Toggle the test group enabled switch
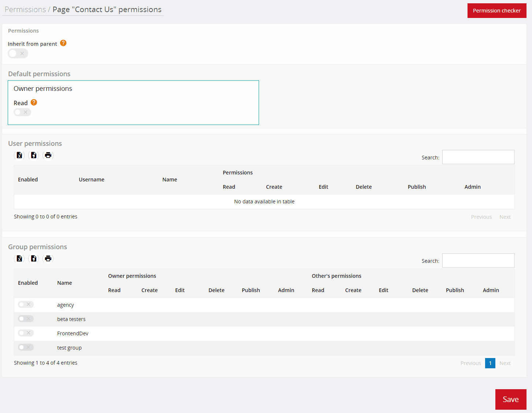The height and width of the screenshot is (413, 532). tap(25, 347)
